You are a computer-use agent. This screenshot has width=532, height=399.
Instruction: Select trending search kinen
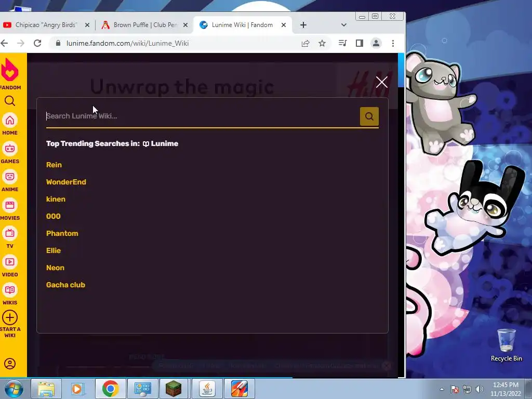[x=56, y=199]
